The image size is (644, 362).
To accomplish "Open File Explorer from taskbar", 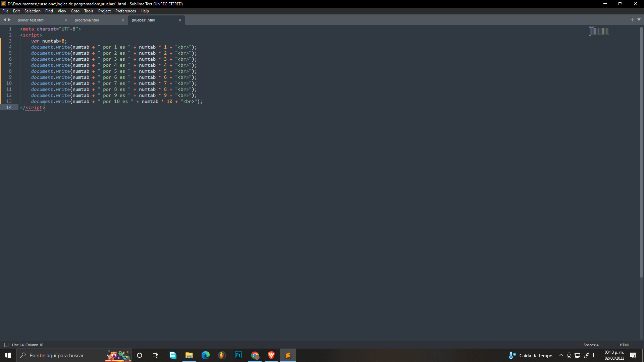I will pyautogui.click(x=189, y=355).
